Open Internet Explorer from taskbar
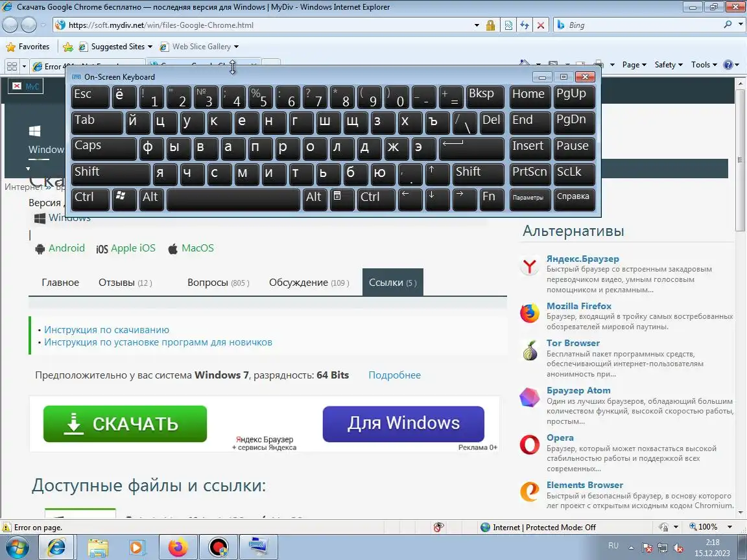Image resolution: width=747 pixels, height=560 pixels. 56,547
